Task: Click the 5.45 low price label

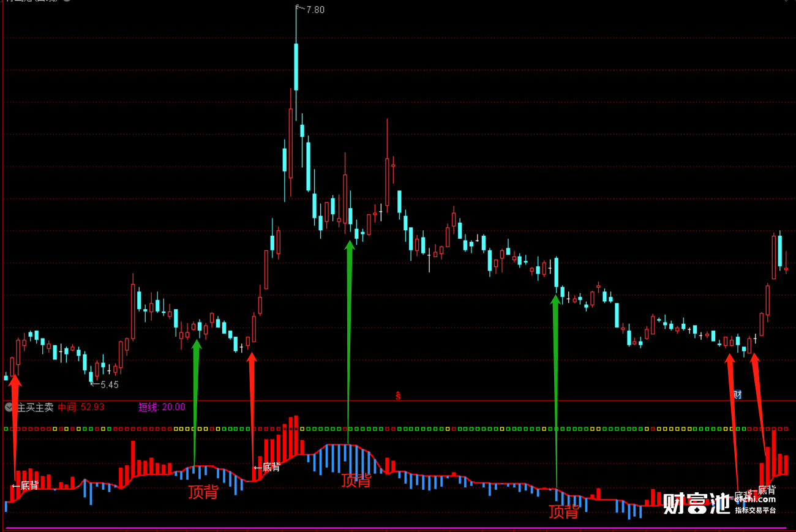Action: point(110,384)
